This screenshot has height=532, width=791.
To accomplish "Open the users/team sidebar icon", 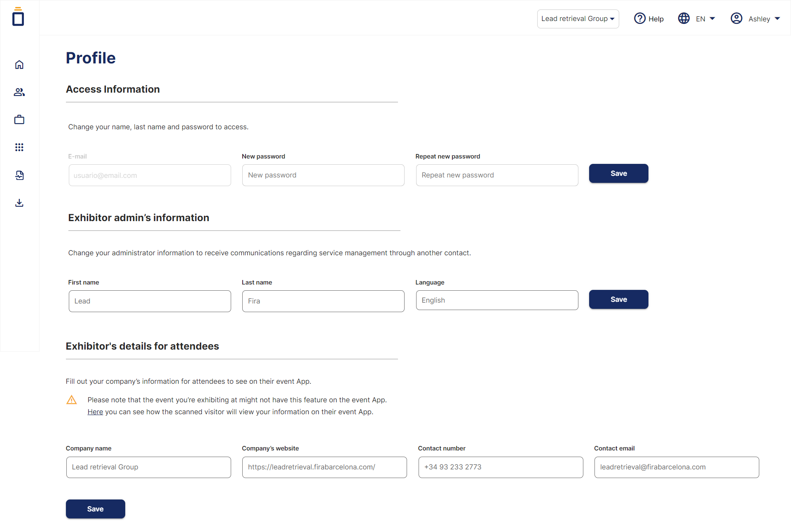I will (19, 92).
